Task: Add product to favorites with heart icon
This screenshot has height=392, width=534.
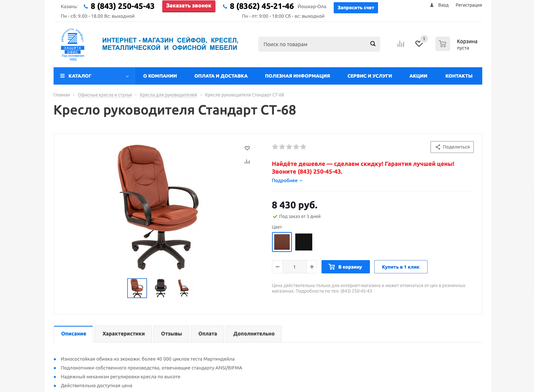Action: coord(247,148)
